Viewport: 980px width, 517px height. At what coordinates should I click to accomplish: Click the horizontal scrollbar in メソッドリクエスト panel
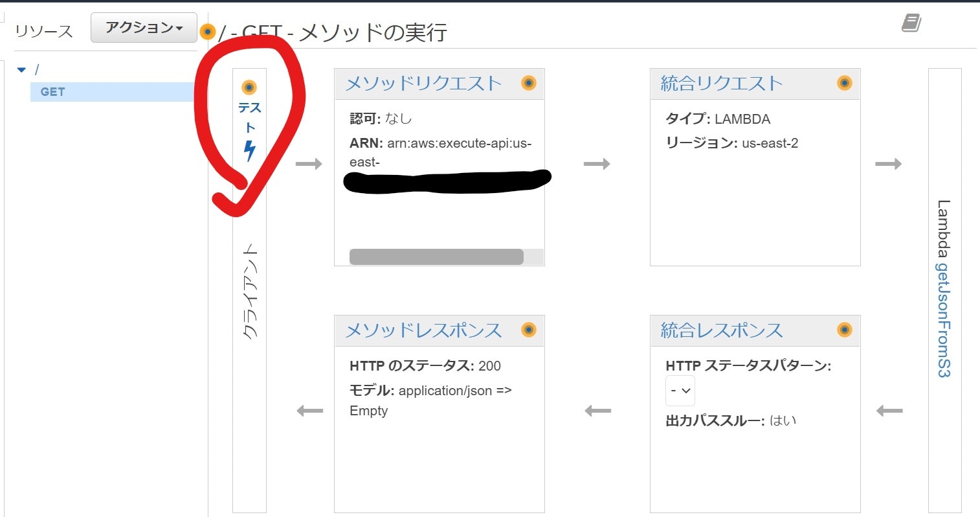pos(436,257)
